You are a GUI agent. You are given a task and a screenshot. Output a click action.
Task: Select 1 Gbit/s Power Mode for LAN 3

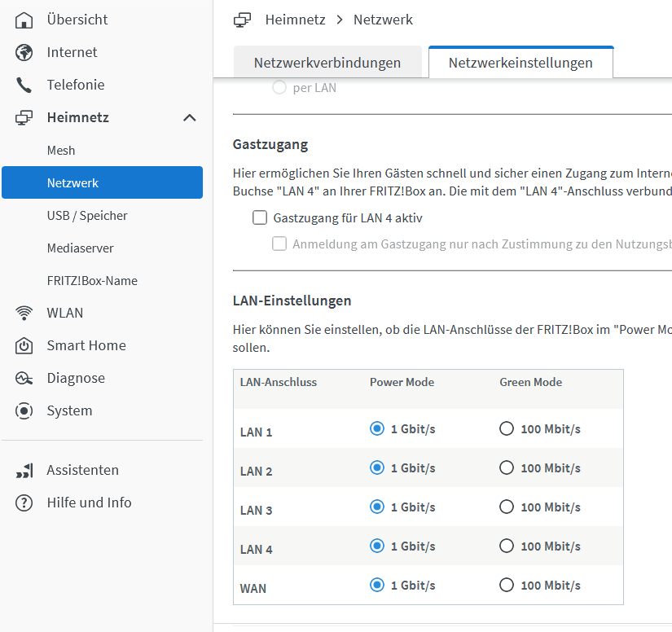(376, 507)
